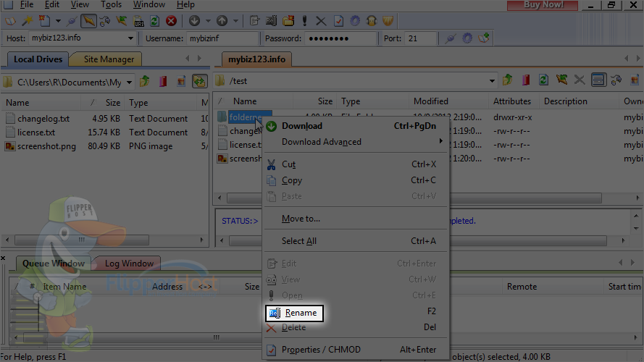Expand the New icon's dropdown arrow
Image resolution: width=644 pixels, height=362 pixels.
(58, 20)
